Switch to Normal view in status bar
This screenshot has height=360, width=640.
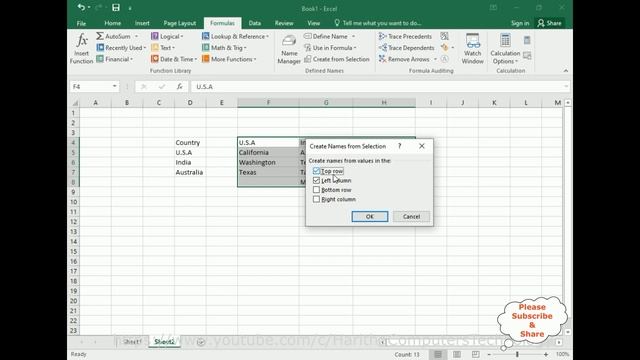tap(438, 354)
